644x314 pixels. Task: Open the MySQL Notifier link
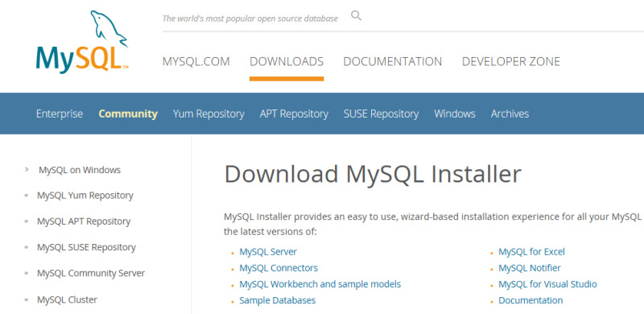(530, 268)
